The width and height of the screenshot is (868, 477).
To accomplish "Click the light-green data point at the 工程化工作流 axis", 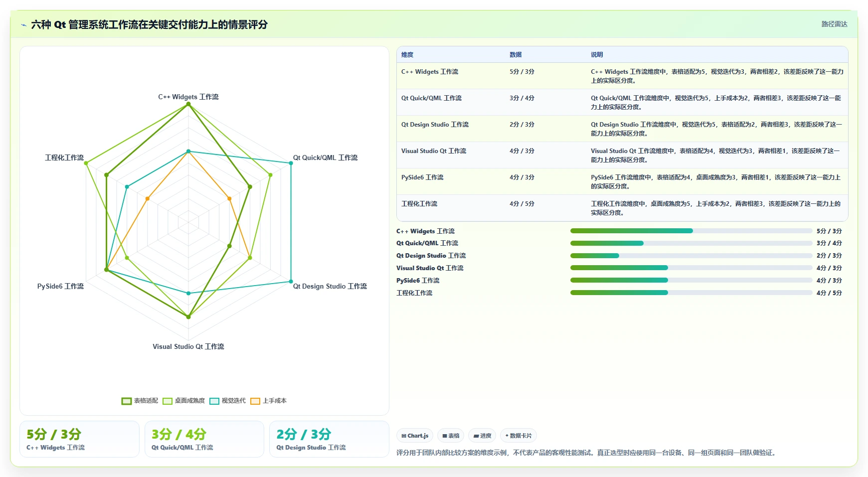I will coord(86,163).
